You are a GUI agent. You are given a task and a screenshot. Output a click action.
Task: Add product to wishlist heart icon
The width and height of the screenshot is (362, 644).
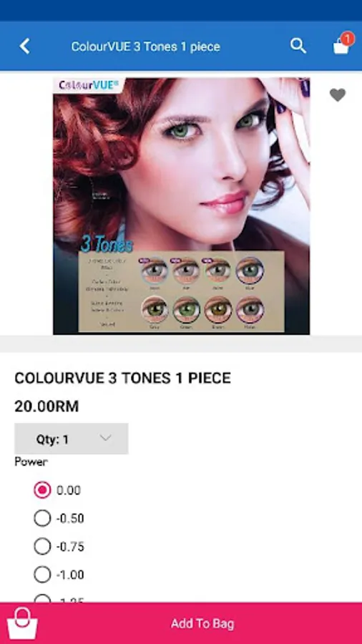(338, 95)
